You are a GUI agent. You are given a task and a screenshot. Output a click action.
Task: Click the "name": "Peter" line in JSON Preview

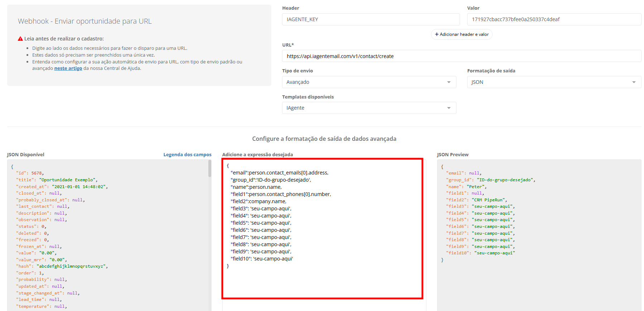click(466, 187)
